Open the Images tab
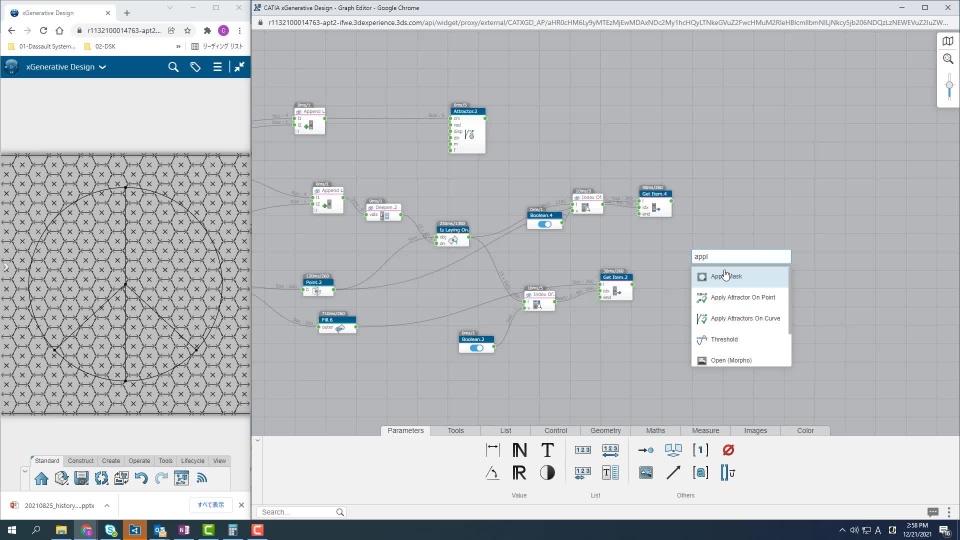Screen dimensions: 960x540 tap(756, 430)
